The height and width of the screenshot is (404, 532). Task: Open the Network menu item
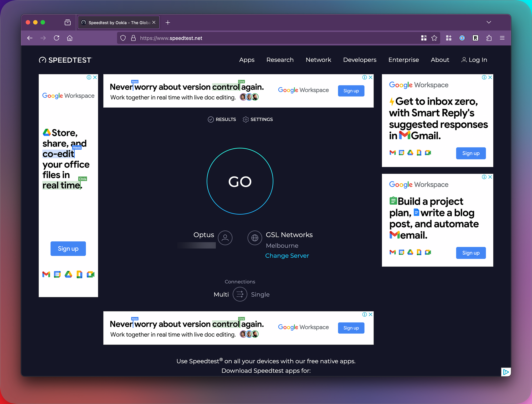click(x=319, y=59)
